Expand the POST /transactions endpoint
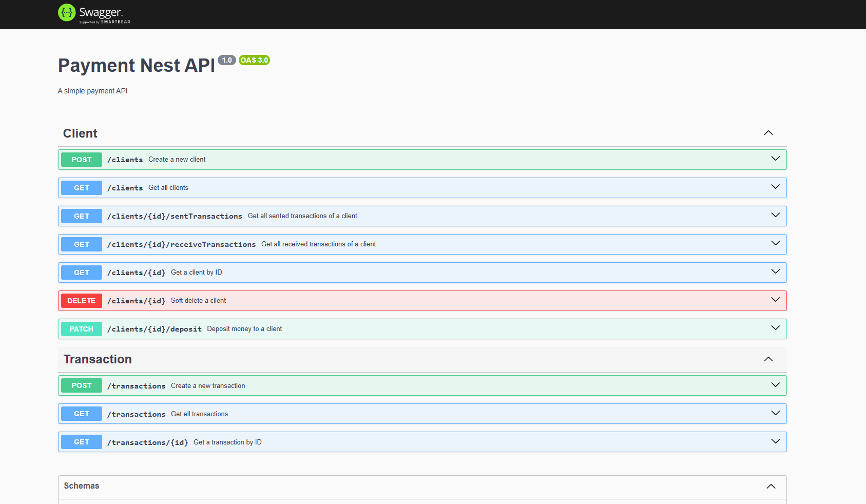 click(x=775, y=385)
